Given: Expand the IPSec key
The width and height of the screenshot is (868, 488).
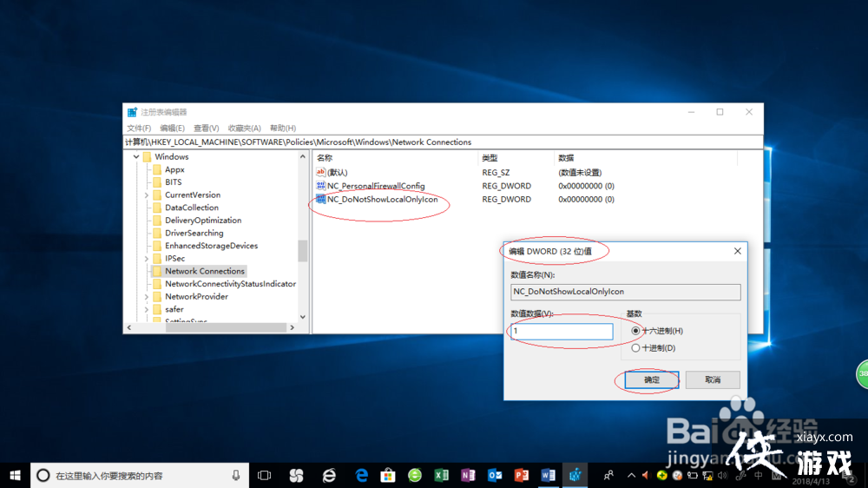Looking at the screenshot, I should [x=147, y=259].
